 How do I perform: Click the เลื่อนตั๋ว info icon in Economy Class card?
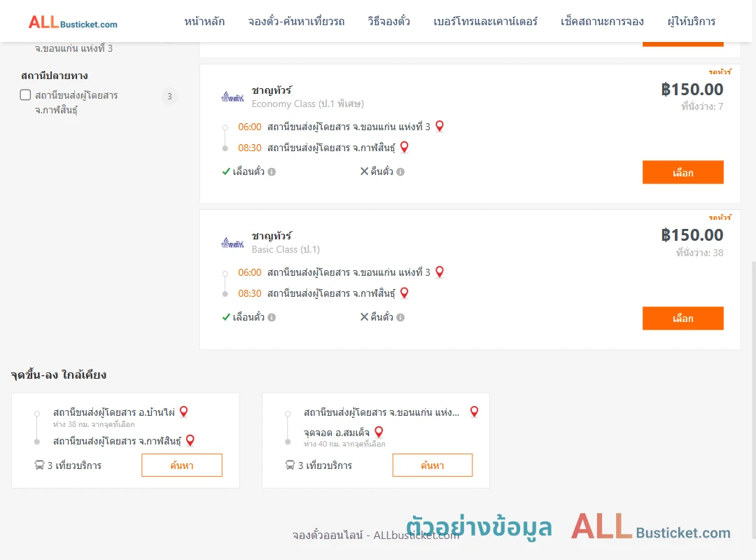click(272, 171)
